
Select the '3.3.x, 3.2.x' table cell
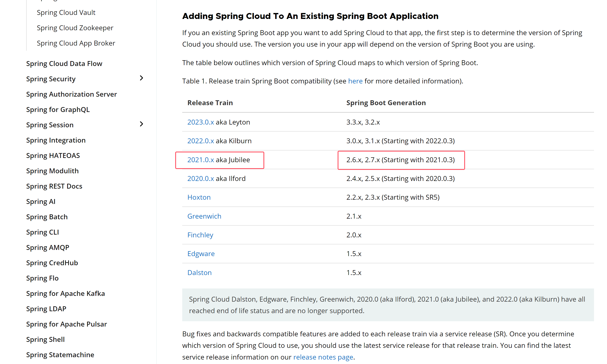click(x=363, y=122)
